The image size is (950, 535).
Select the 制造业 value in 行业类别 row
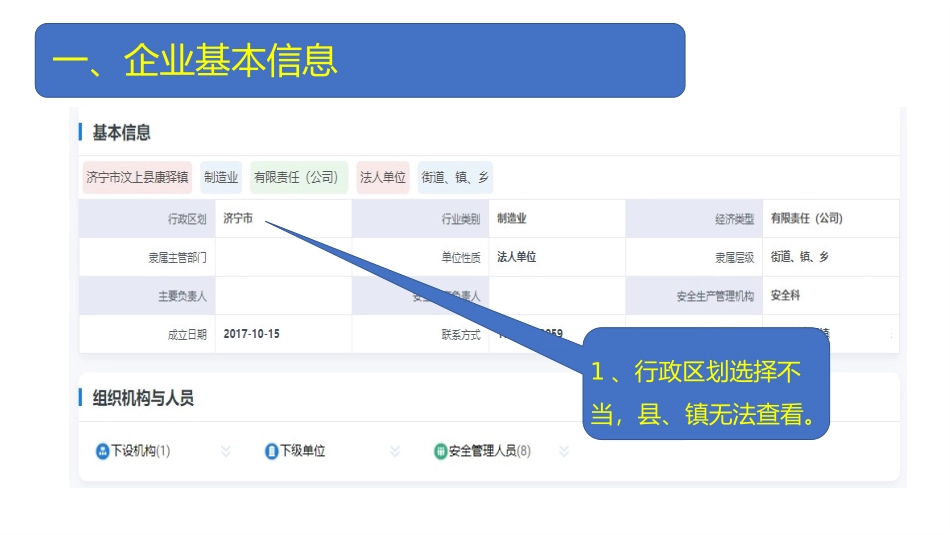[511, 218]
